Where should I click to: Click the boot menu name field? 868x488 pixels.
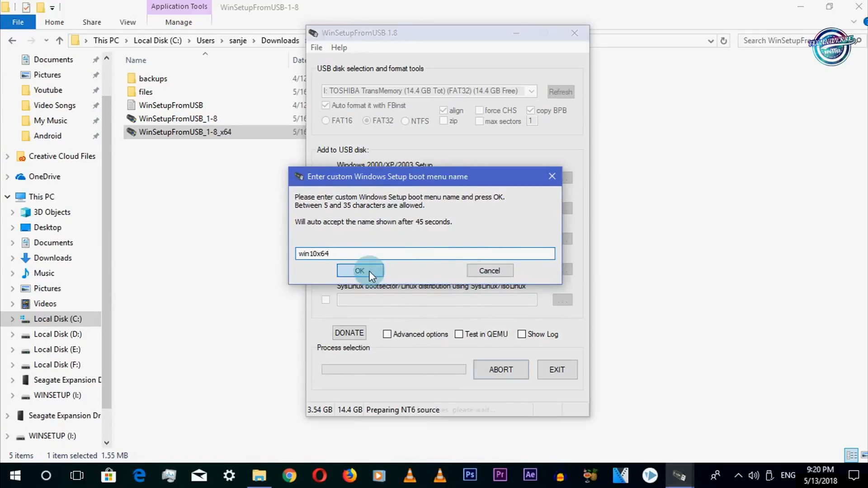coord(425,253)
